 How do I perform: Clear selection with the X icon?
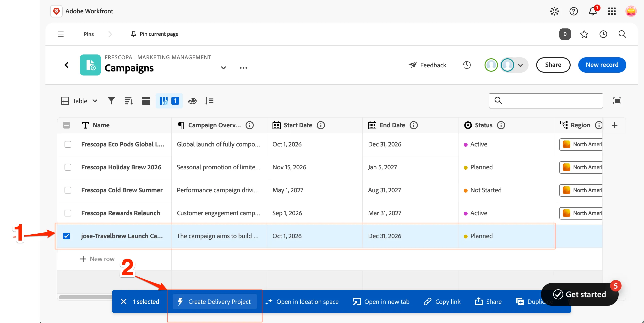[124, 302]
